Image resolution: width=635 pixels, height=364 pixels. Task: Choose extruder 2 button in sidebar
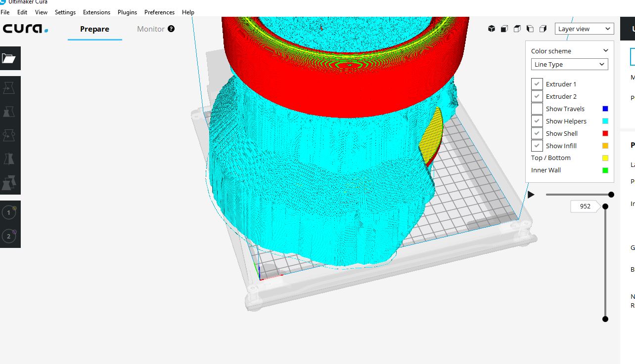click(9, 237)
